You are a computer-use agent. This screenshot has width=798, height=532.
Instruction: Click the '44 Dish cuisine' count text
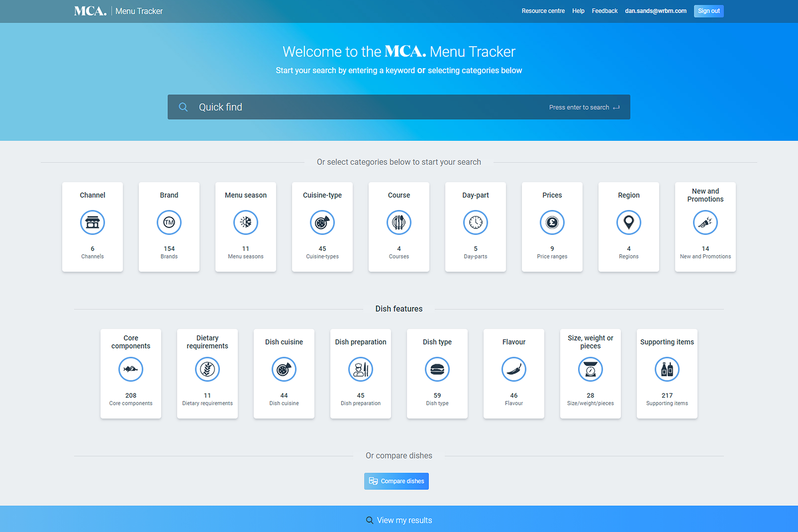(x=284, y=399)
